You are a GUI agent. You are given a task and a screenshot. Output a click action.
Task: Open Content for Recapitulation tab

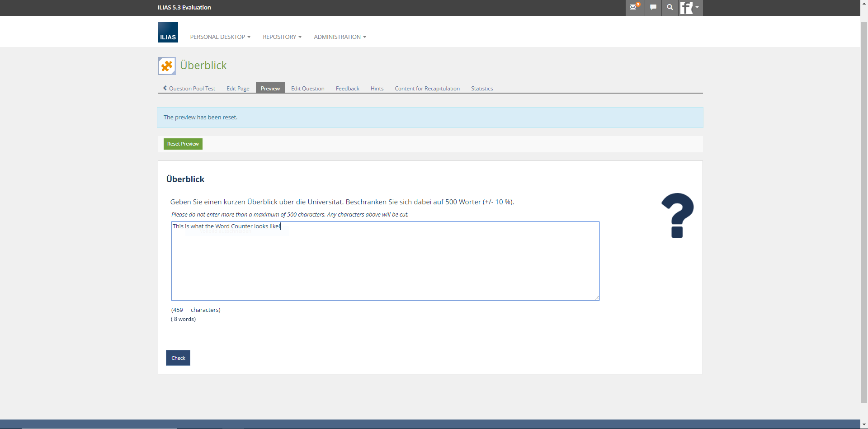(427, 89)
